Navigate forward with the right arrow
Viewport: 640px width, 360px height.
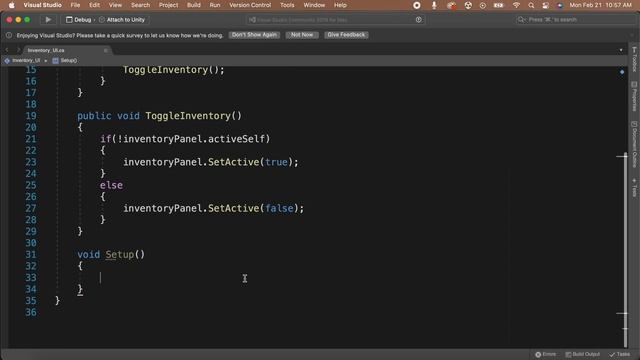[18, 50]
